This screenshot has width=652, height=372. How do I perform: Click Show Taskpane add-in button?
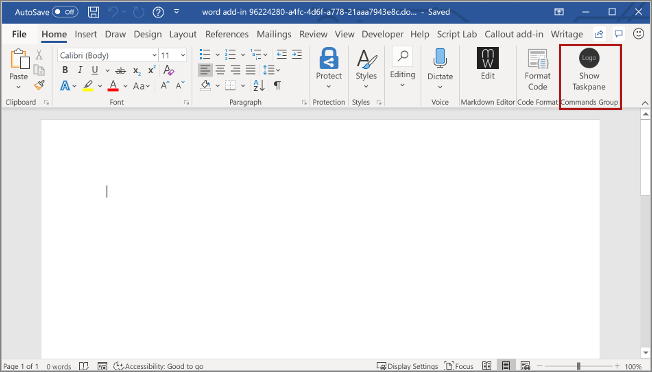pos(589,69)
